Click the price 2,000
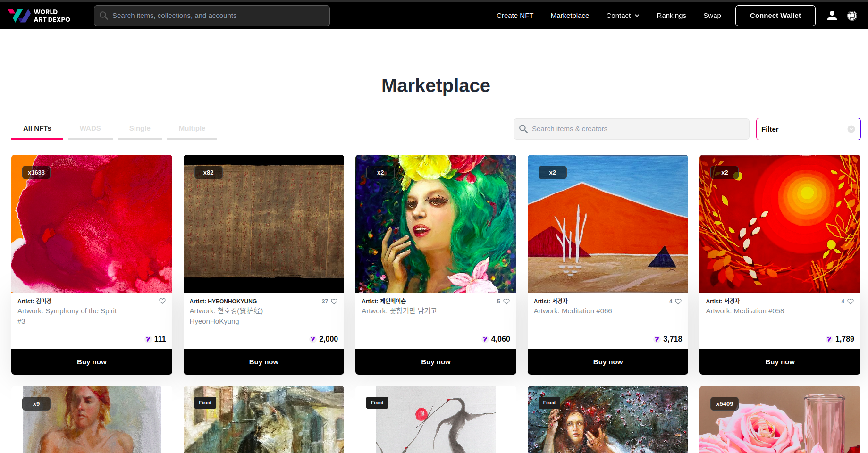 (x=329, y=339)
